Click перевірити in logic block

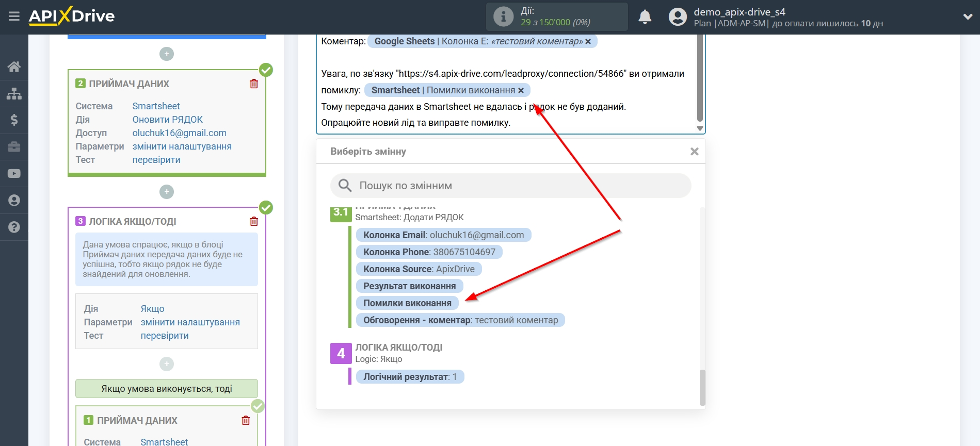point(165,336)
